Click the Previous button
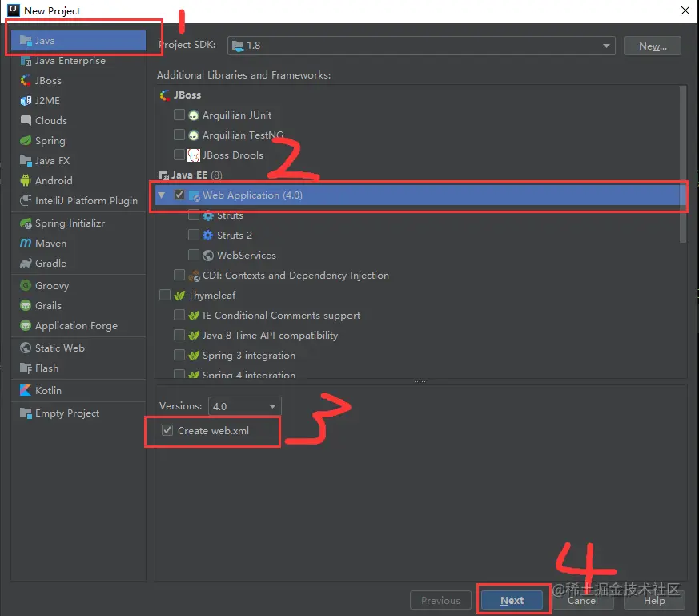 (440, 601)
